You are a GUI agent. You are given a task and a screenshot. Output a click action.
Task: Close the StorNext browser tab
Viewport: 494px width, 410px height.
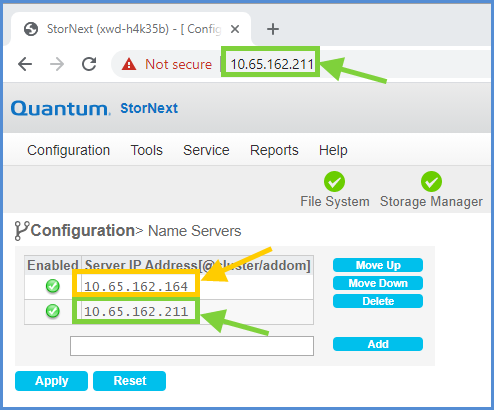pyautogui.click(x=235, y=29)
